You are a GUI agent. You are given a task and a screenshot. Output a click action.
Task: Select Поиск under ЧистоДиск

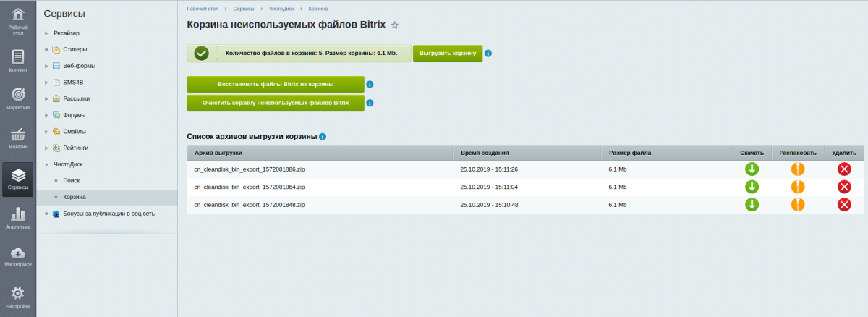pos(72,180)
